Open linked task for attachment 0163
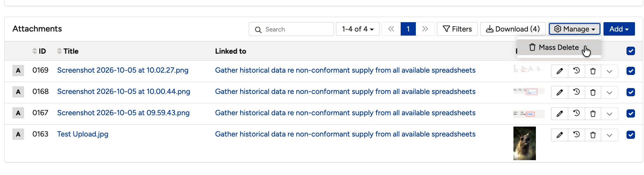The width and height of the screenshot is (644, 175). 345,134
